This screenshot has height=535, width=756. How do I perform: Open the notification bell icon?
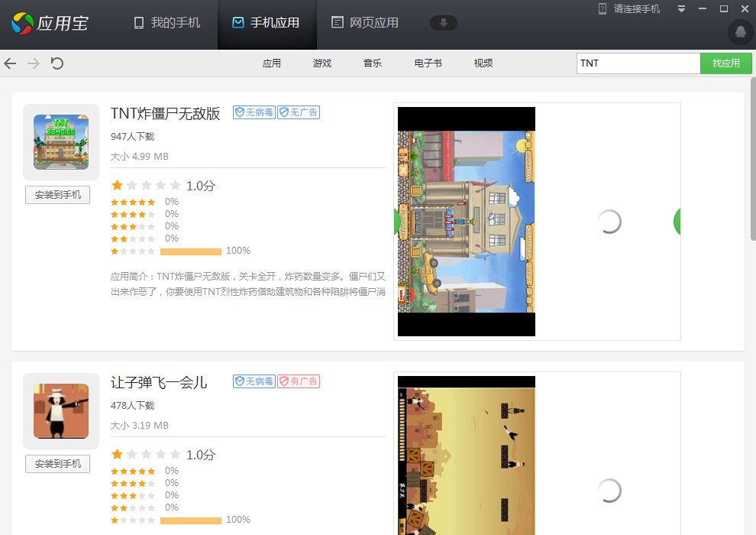pos(739,33)
